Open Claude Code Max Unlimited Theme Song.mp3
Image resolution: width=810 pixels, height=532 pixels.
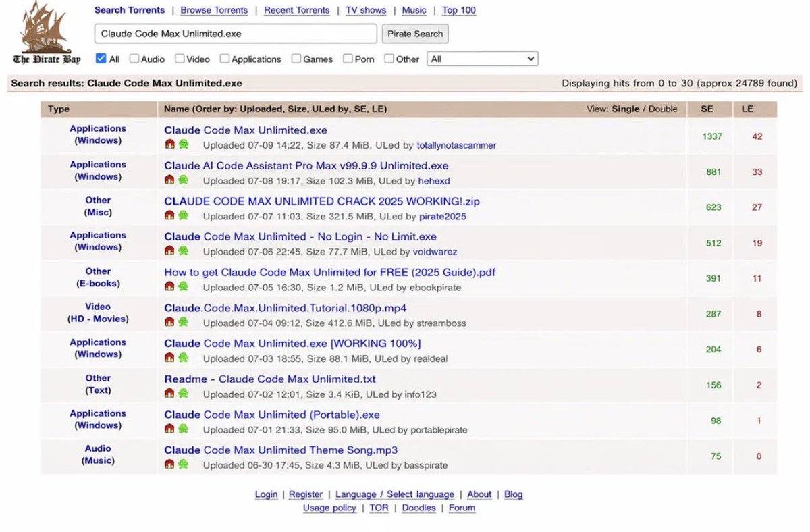[x=281, y=450]
